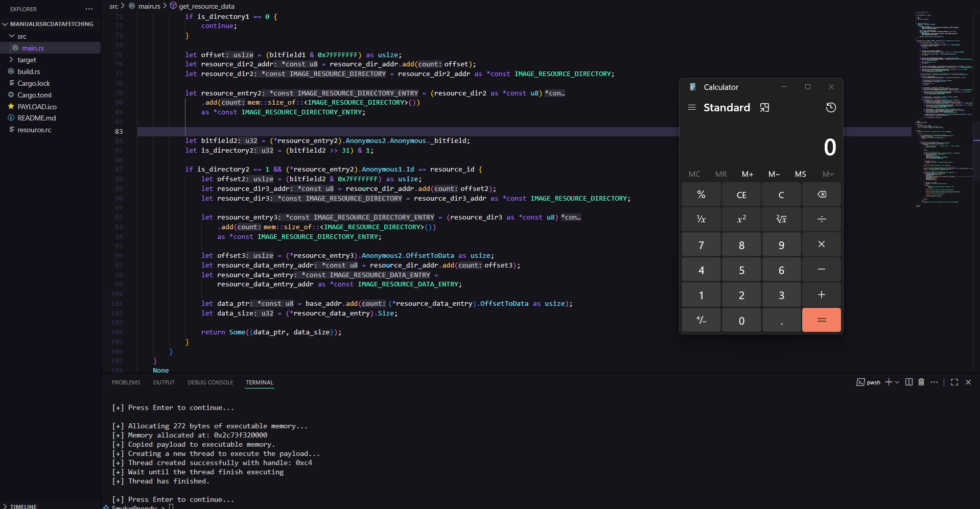Click the plus key in Calculator
Viewport: 980px width, 509px height.
[x=822, y=295]
